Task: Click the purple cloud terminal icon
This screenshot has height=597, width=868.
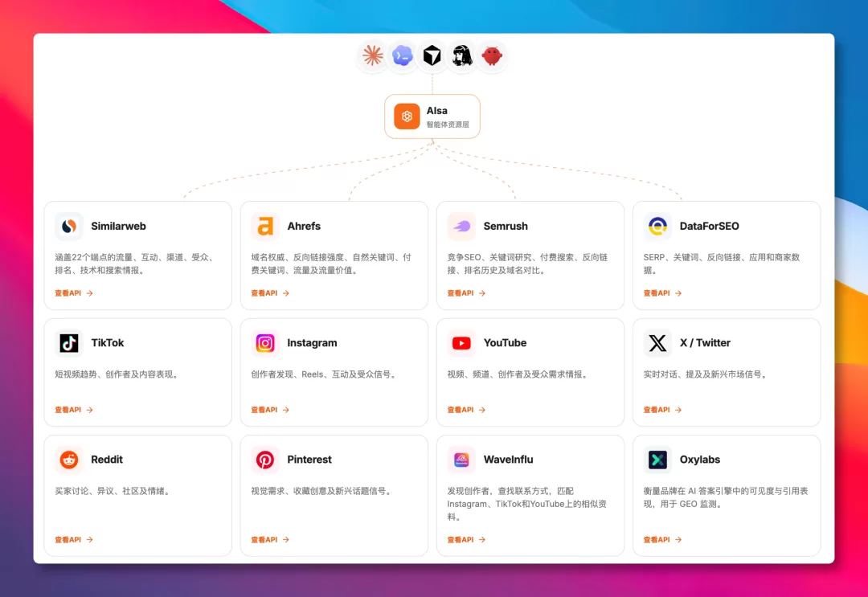Action: pyautogui.click(x=403, y=55)
